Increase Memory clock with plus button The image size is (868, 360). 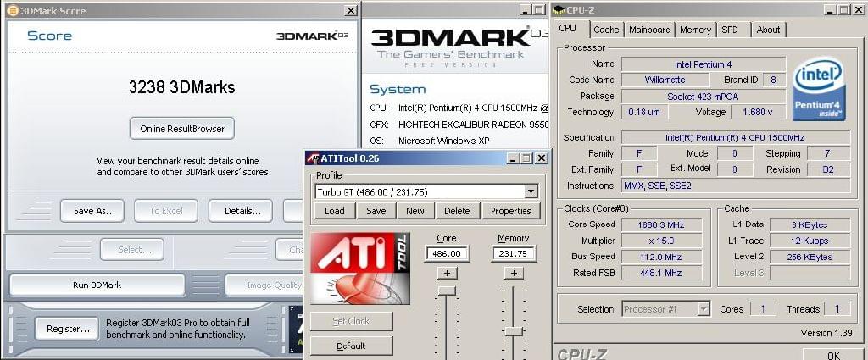(x=513, y=274)
